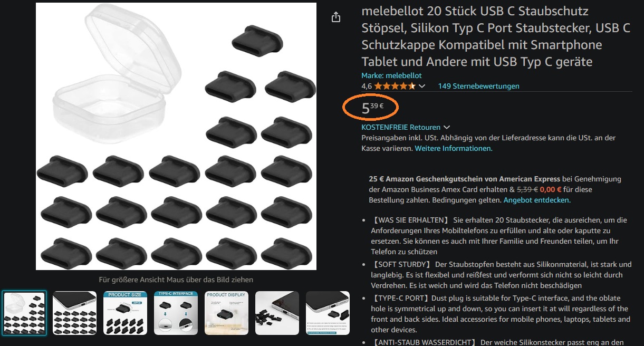Open Weitere Informationen link

[454, 148]
